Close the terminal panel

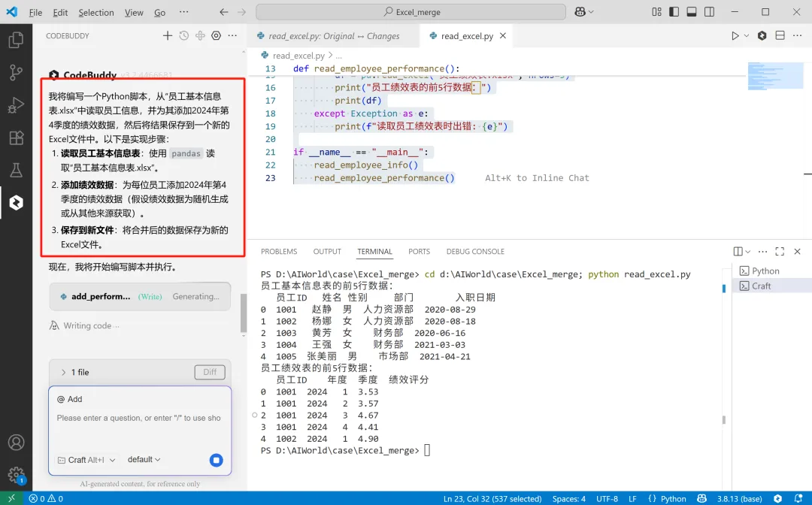[x=798, y=252]
